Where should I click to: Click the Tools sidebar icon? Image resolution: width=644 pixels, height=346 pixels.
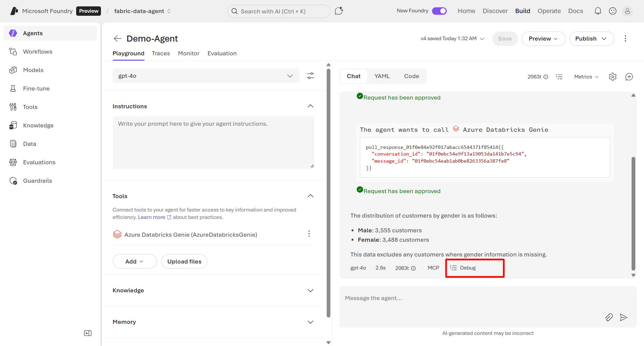pos(13,107)
